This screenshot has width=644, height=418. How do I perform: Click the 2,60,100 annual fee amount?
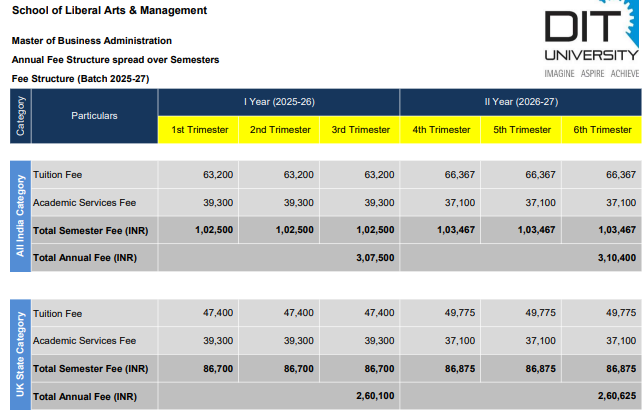375,396
